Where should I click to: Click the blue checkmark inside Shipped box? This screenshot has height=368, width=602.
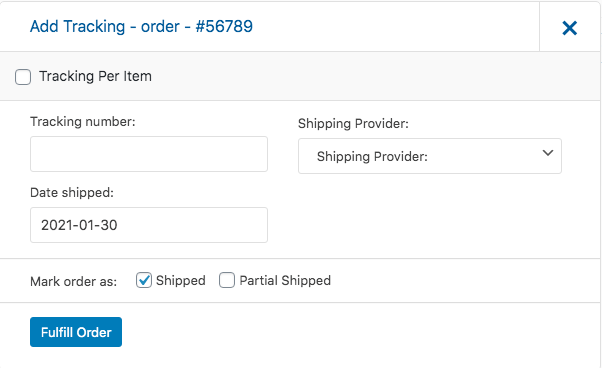coord(144,280)
